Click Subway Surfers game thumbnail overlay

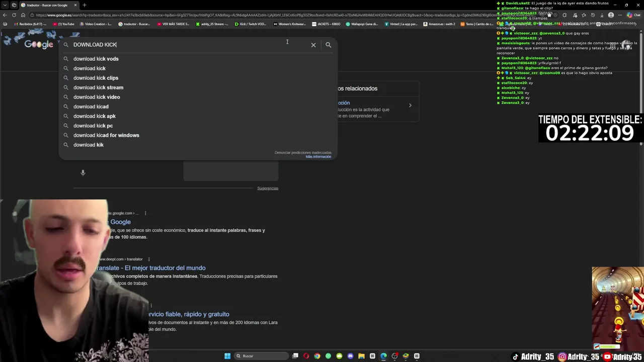(x=618, y=308)
